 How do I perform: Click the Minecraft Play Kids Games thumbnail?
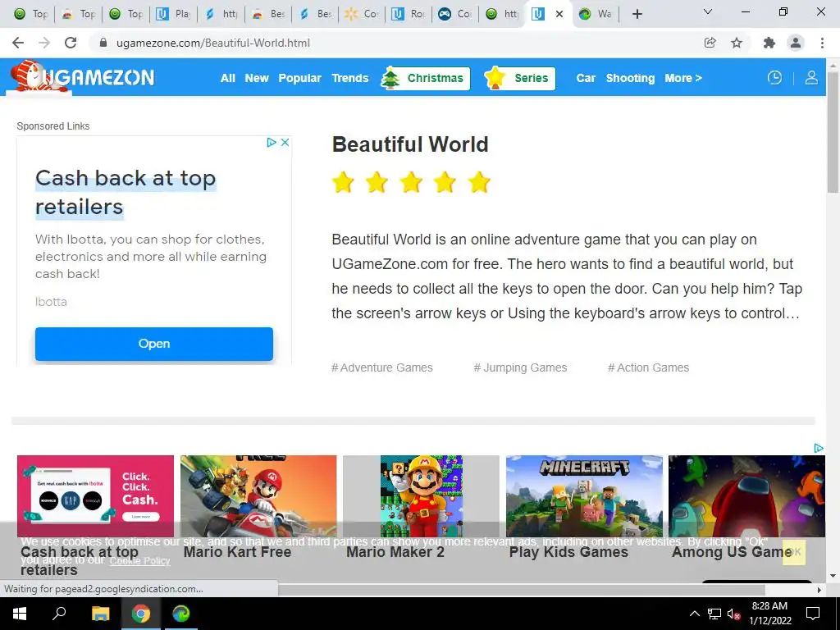[x=584, y=496]
